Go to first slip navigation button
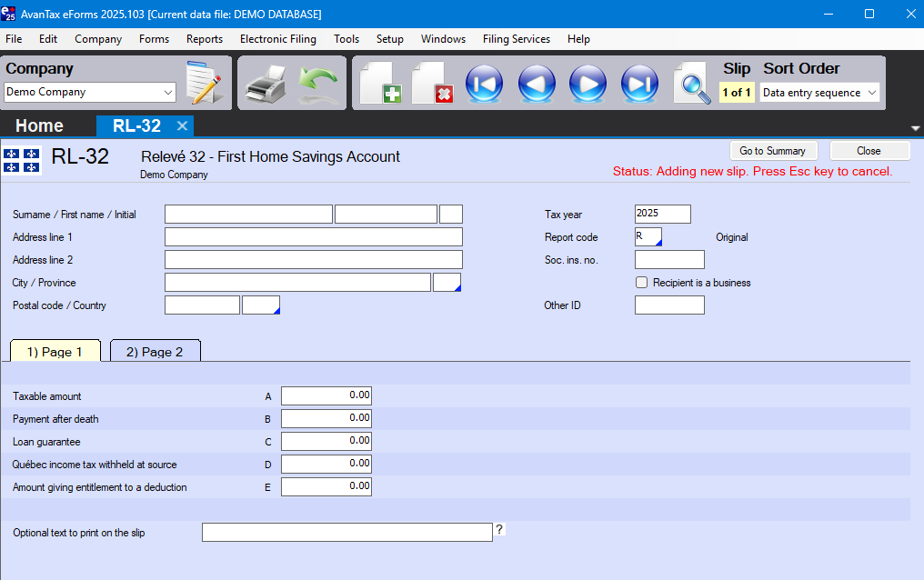Screen dimensions: 924x580 (484, 84)
